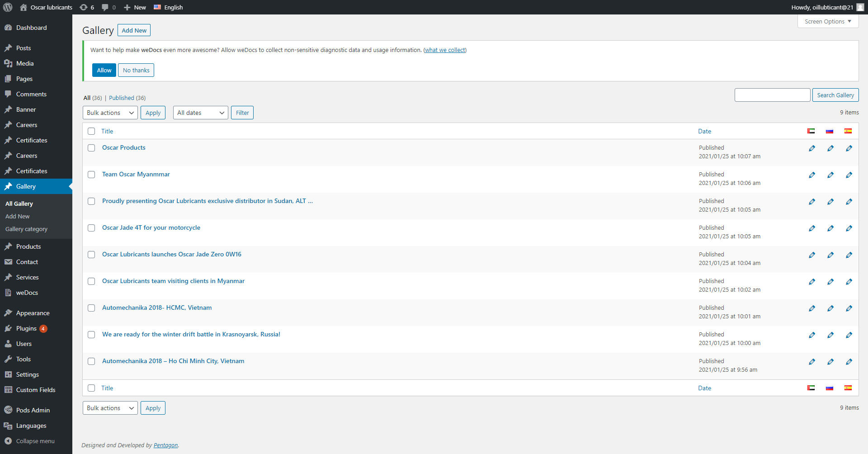Click the weDocs document icon
This screenshot has width=868, height=454.
[8, 293]
